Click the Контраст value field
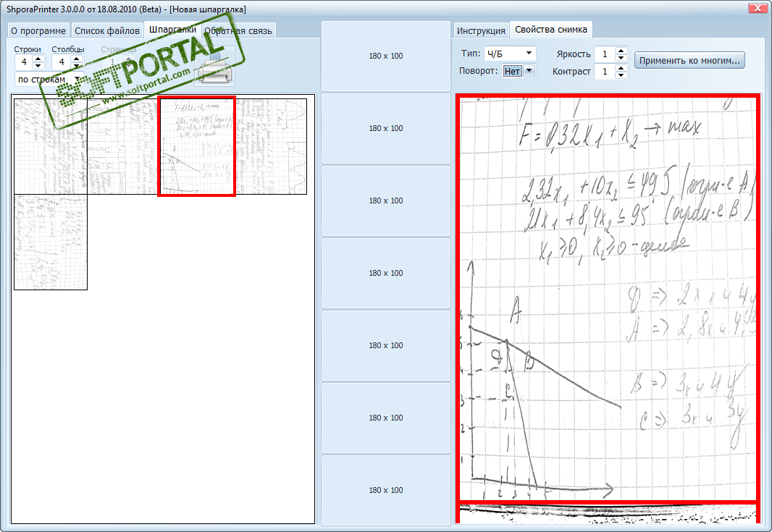772x532 pixels. pos(605,72)
